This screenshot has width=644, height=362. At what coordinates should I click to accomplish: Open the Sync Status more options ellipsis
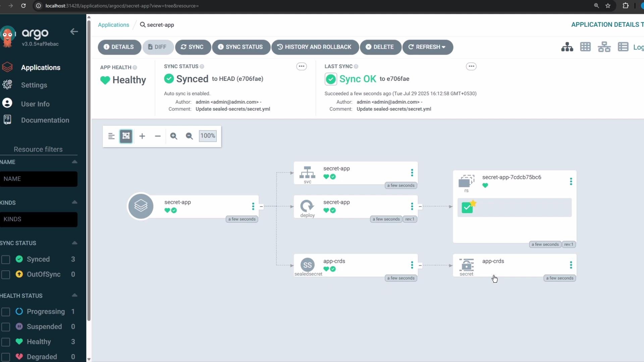(302, 66)
